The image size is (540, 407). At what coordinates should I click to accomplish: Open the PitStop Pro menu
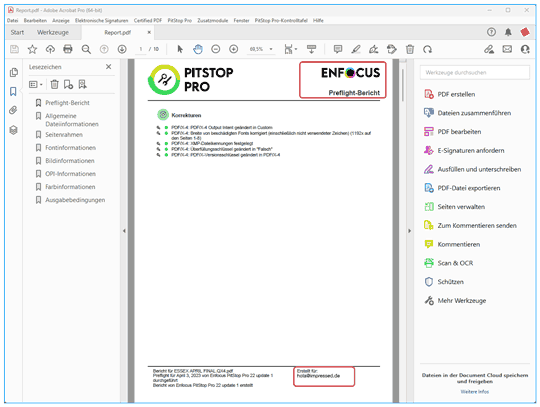point(179,20)
